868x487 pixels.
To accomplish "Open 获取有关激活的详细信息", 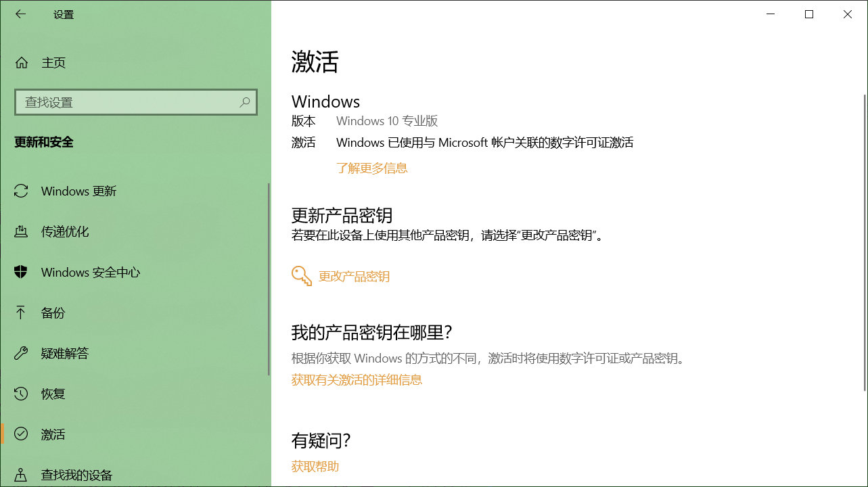I will click(x=357, y=379).
